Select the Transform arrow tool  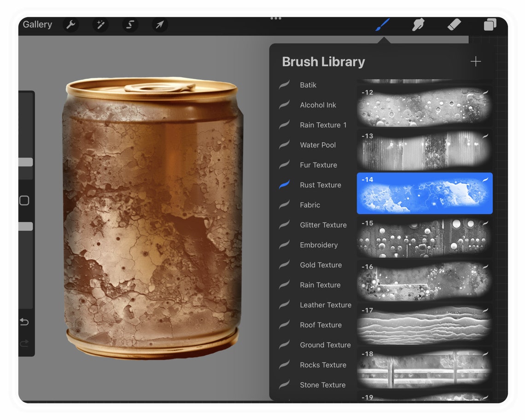click(x=159, y=25)
